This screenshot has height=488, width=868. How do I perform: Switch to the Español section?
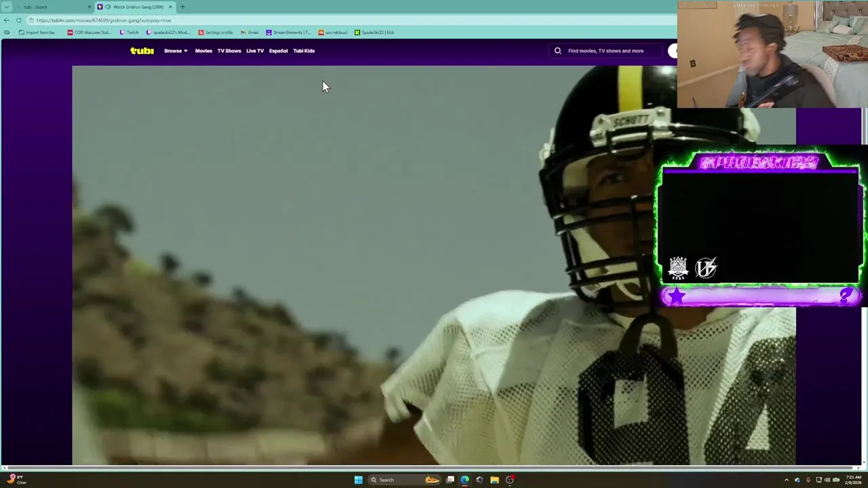coord(278,51)
